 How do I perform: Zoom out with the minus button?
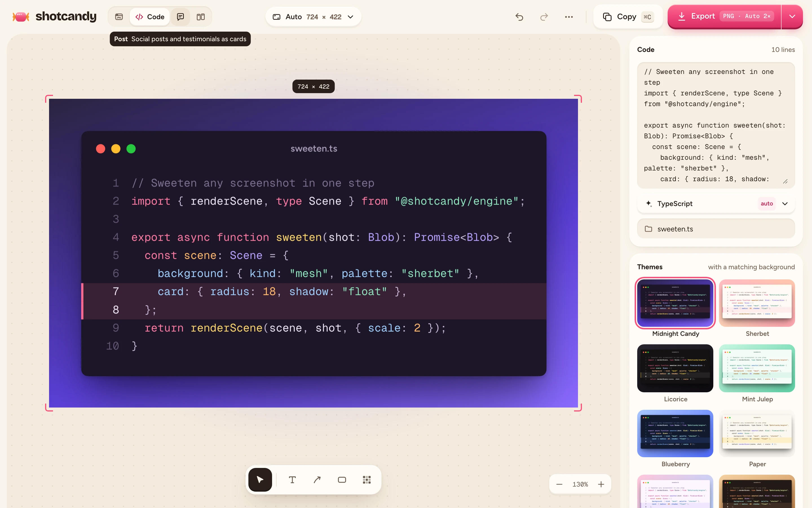tap(559, 484)
